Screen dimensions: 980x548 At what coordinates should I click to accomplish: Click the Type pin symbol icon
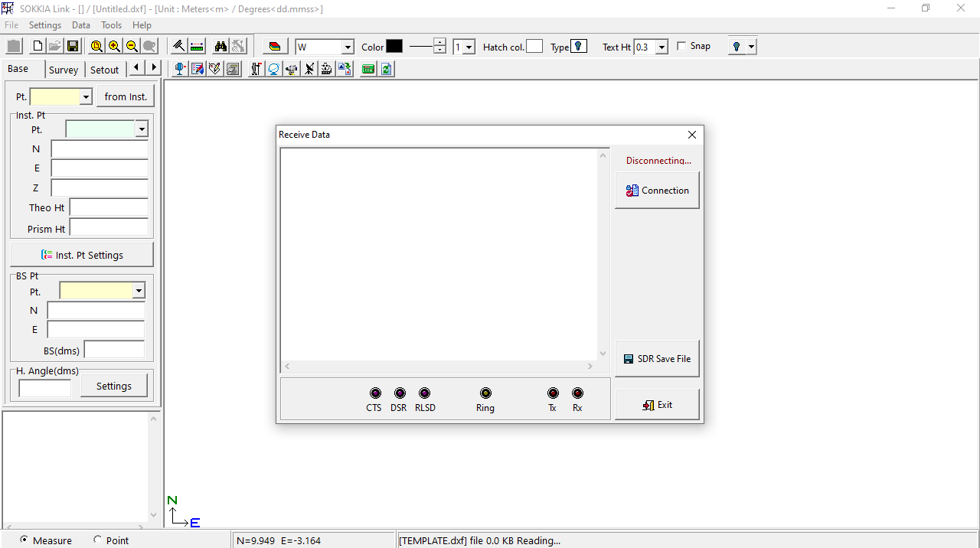click(x=579, y=46)
